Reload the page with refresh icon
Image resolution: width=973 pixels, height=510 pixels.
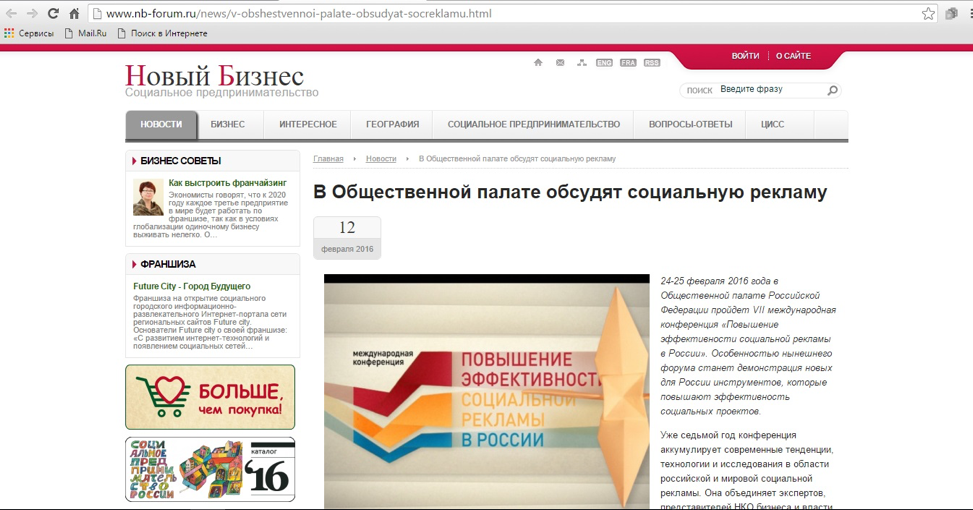(x=53, y=14)
